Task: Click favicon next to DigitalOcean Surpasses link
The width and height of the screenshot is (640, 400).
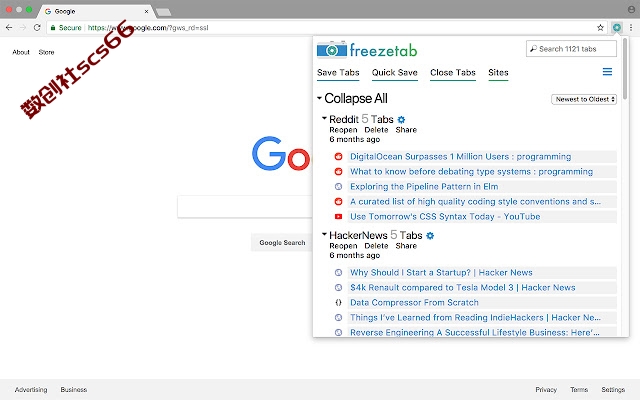Action: pyautogui.click(x=338, y=156)
